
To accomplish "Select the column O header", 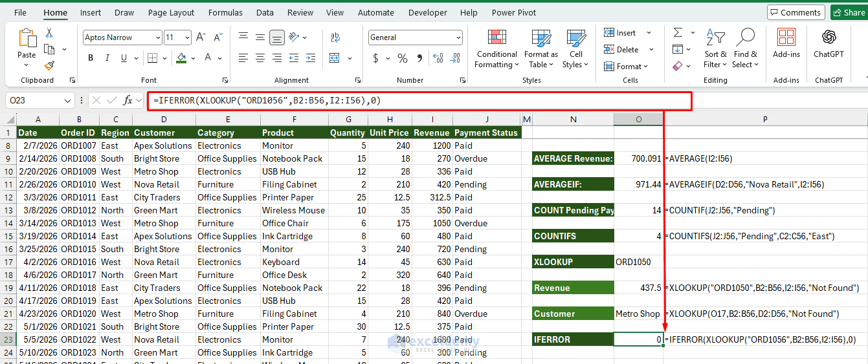I will pyautogui.click(x=638, y=119).
